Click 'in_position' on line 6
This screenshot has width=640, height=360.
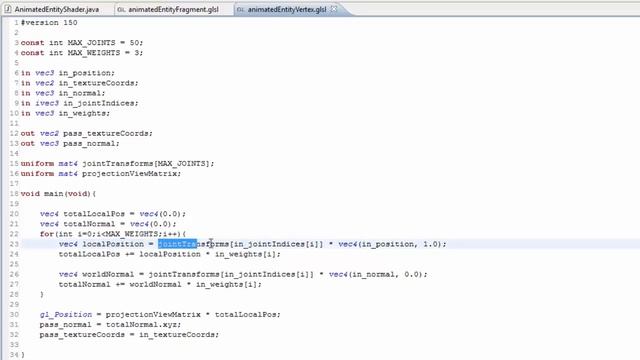[84, 73]
